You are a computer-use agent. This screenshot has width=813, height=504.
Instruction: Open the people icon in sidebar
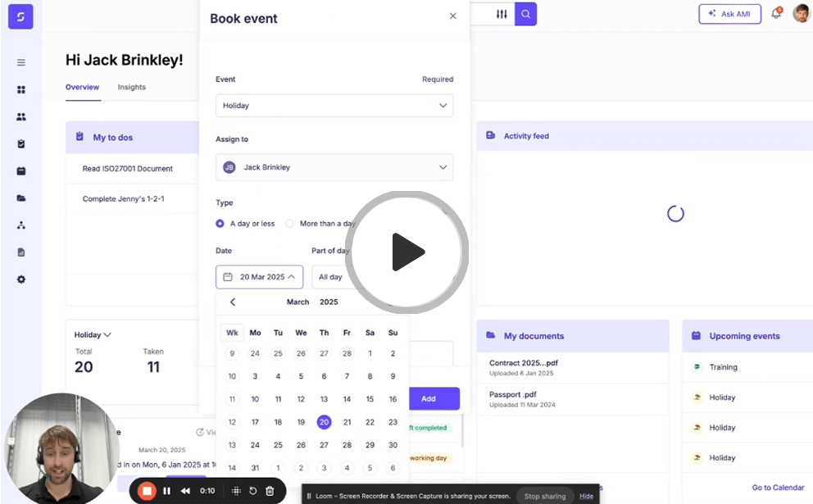[21, 116]
